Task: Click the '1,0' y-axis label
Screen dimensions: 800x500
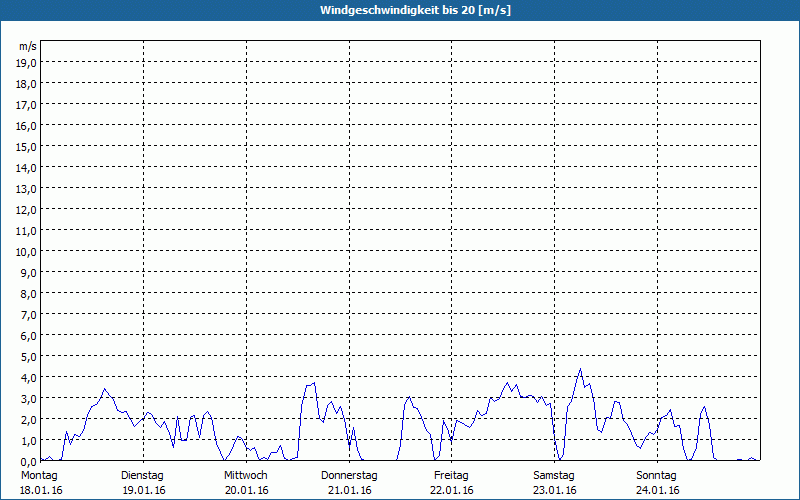Action: [x=29, y=441]
